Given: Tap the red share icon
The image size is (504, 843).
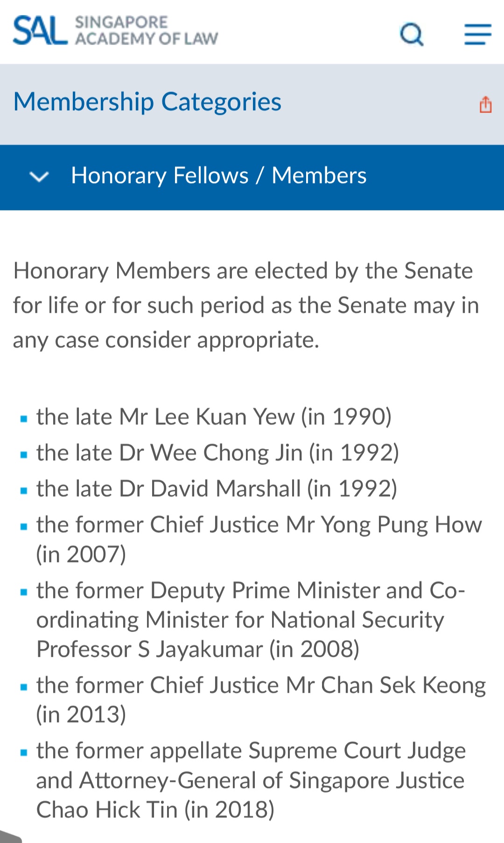Looking at the screenshot, I should point(485,104).
